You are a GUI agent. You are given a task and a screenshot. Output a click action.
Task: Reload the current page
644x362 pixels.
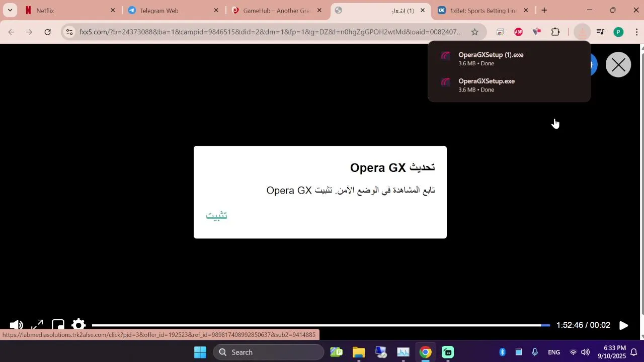pyautogui.click(x=47, y=32)
